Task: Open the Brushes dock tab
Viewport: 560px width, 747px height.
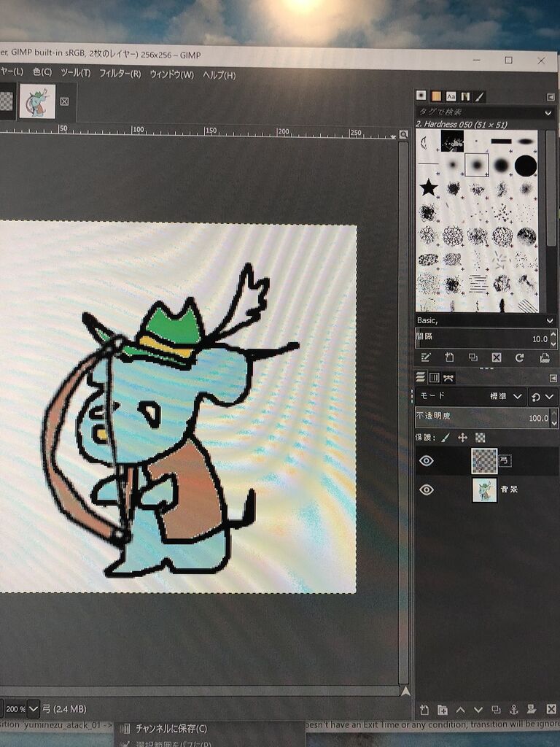Action: [421, 96]
